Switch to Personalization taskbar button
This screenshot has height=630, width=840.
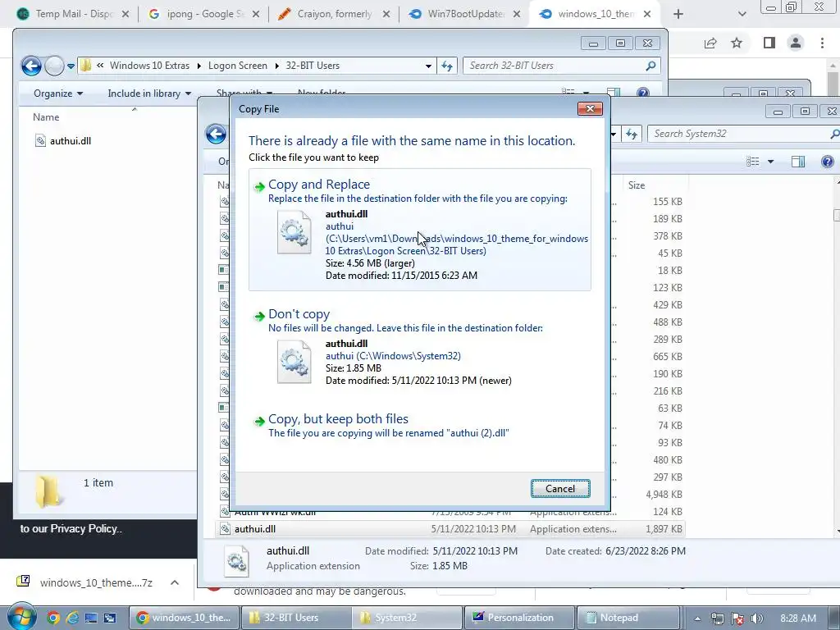pyautogui.click(x=519, y=618)
